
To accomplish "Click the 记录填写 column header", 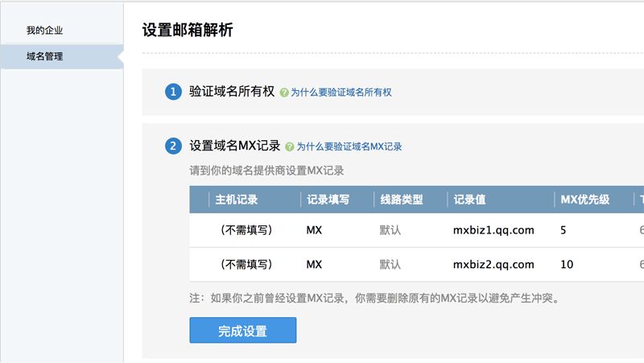I will pos(328,200).
